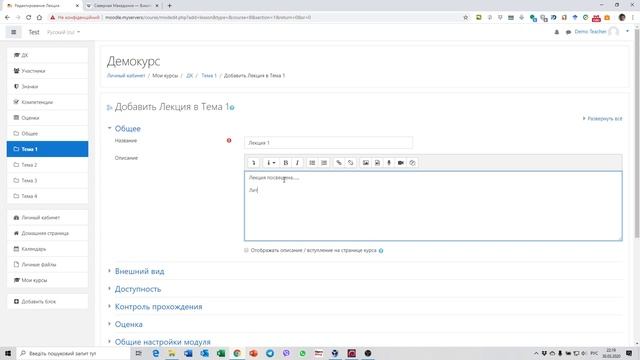The width and height of the screenshot is (640, 360).
Task: Go to 'Test' site home link
Action: pos(34,32)
